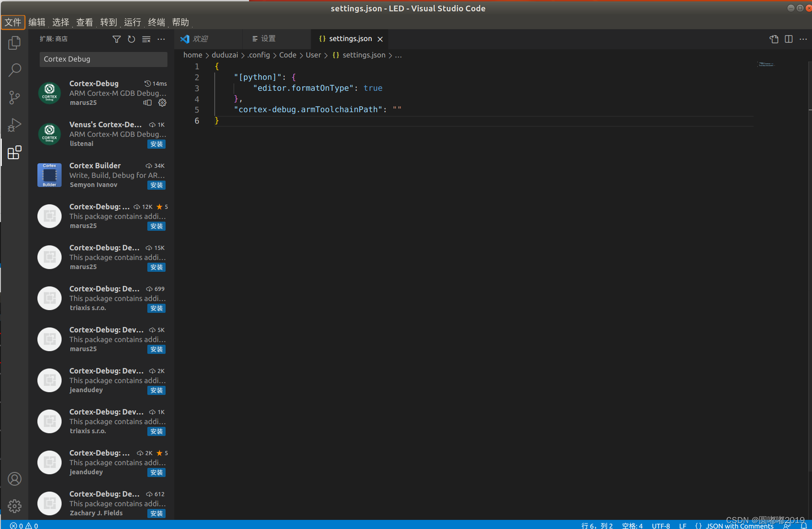The height and width of the screenshot is (529, 812).
Task: Click .config in breadcrumb path
Action: (259, 55)
